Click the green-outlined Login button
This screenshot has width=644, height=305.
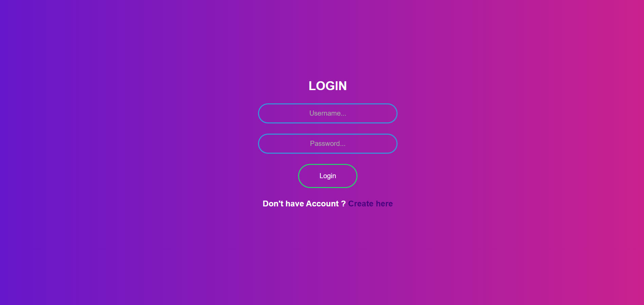pyautogui.click(x=328, y=176)
